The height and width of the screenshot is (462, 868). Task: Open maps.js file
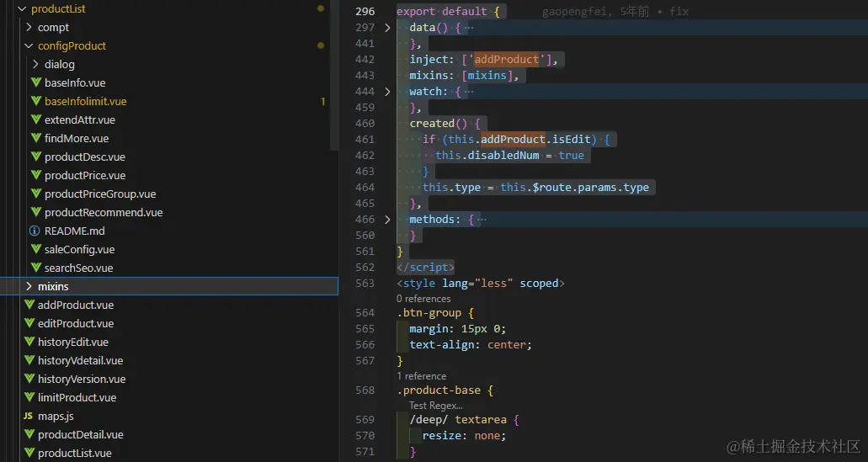(x=56, y=416)
